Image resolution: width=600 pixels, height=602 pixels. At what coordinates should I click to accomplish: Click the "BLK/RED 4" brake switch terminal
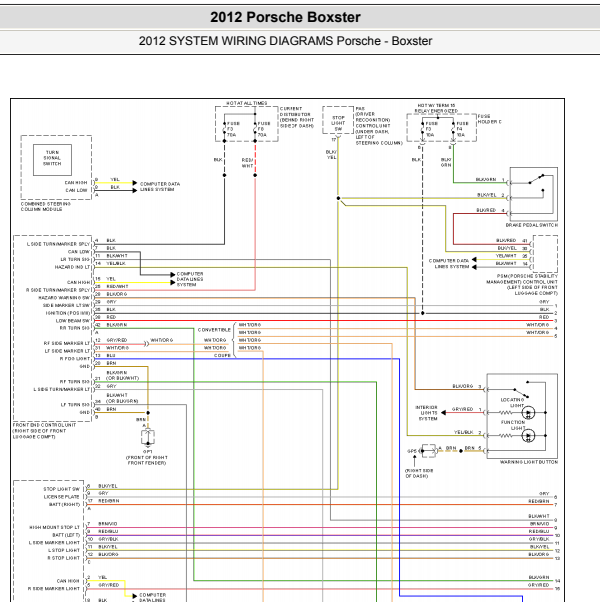point(491,210)
